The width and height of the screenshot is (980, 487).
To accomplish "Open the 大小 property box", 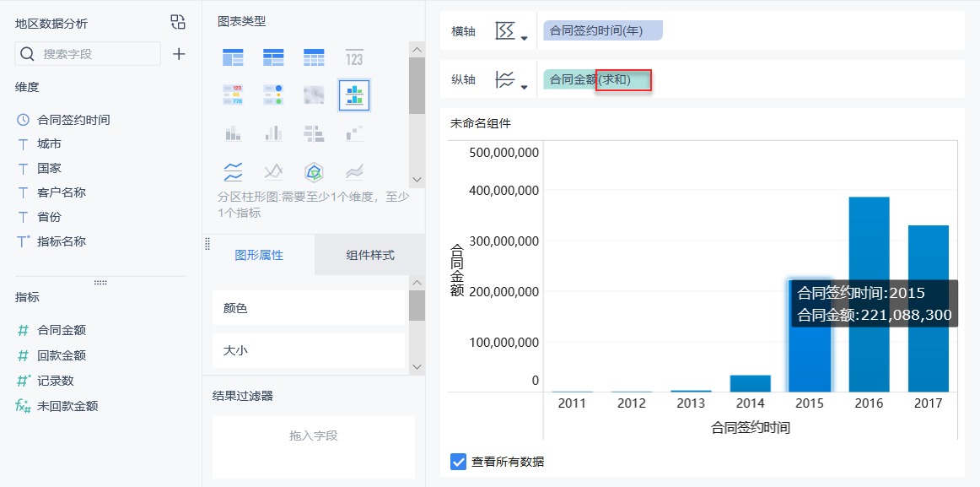I will point(309,351).
